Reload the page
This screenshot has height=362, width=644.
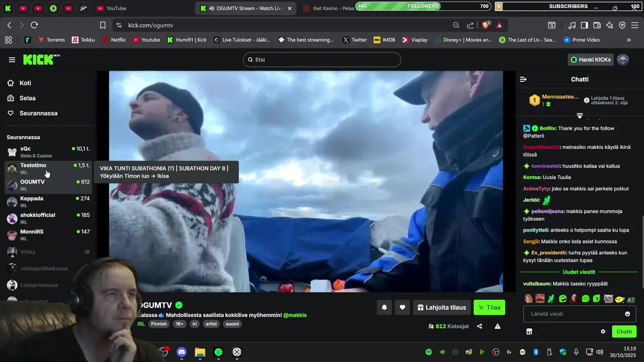[34, 25]
